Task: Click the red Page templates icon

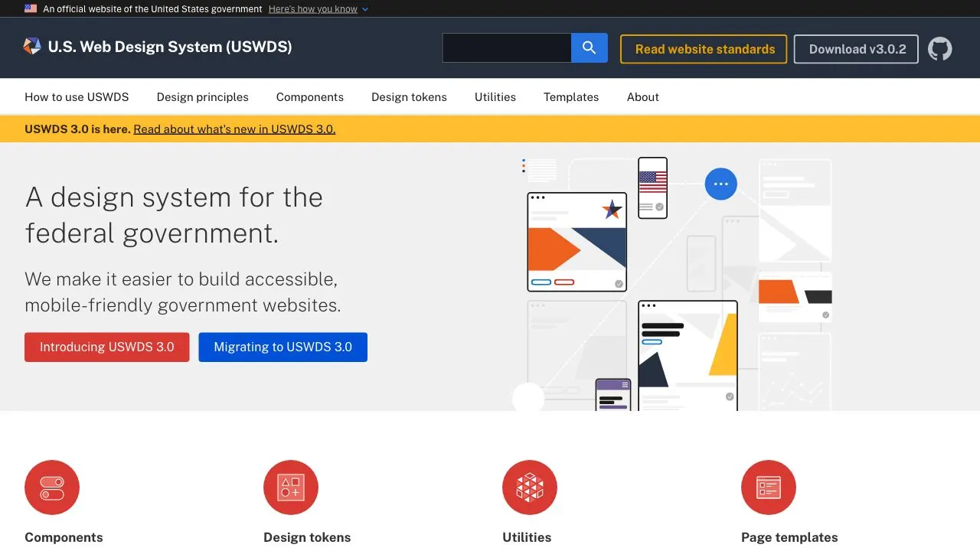Action: click(769, 487)
